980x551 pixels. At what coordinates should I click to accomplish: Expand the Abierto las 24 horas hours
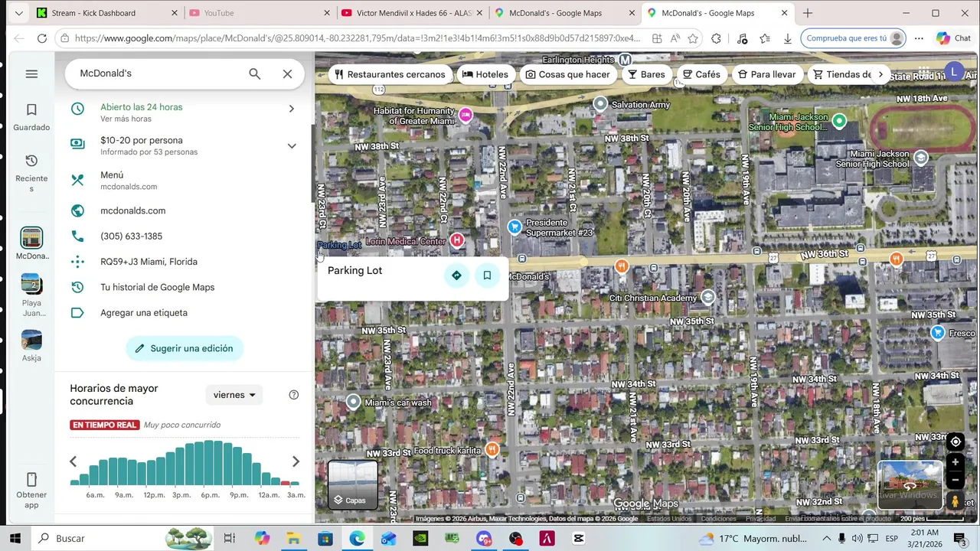(184, 112)
